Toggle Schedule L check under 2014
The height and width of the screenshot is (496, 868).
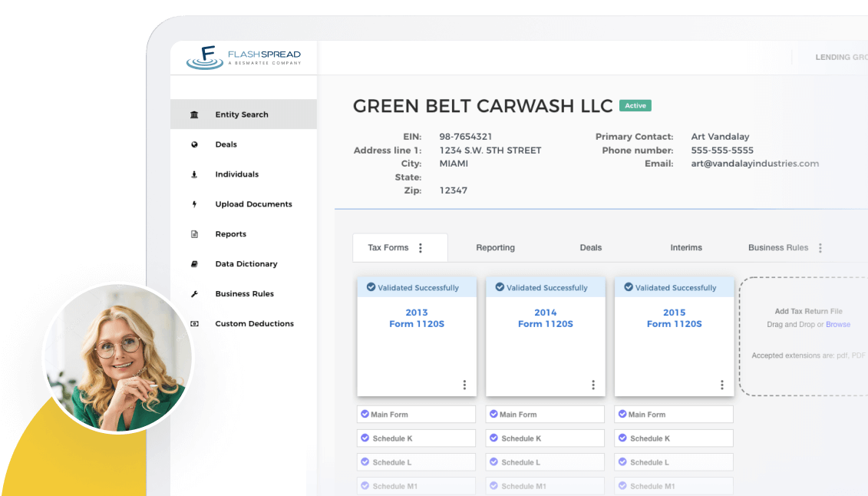493,461
